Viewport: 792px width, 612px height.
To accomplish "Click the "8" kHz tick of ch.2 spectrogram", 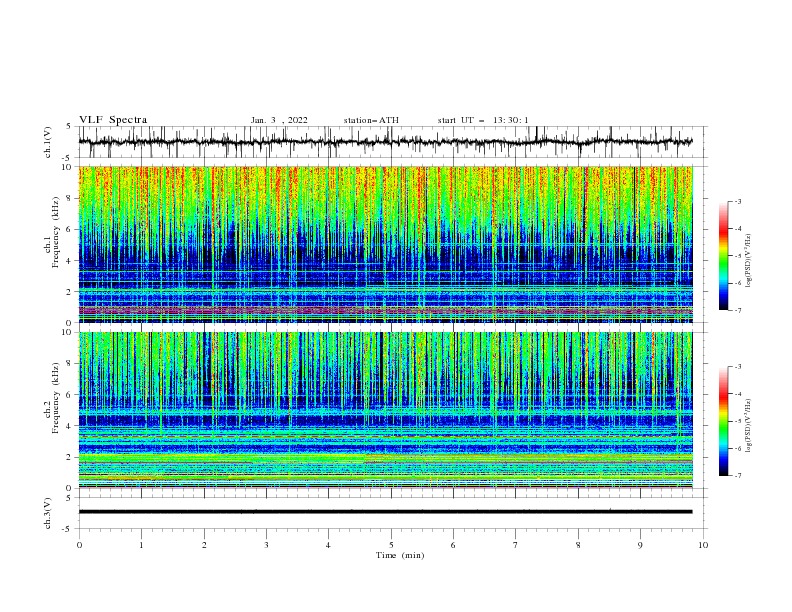I will [71, 364].
